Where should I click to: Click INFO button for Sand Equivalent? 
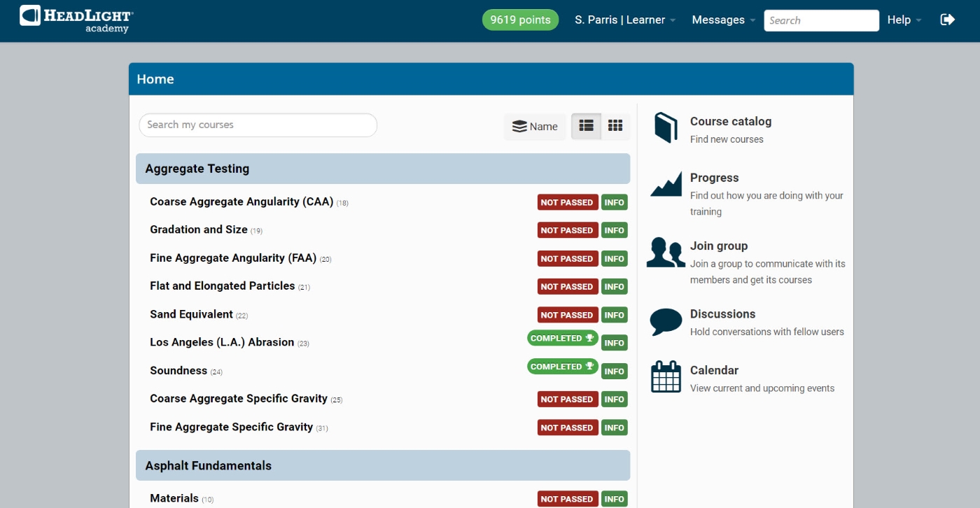click(x=614, y=315)
